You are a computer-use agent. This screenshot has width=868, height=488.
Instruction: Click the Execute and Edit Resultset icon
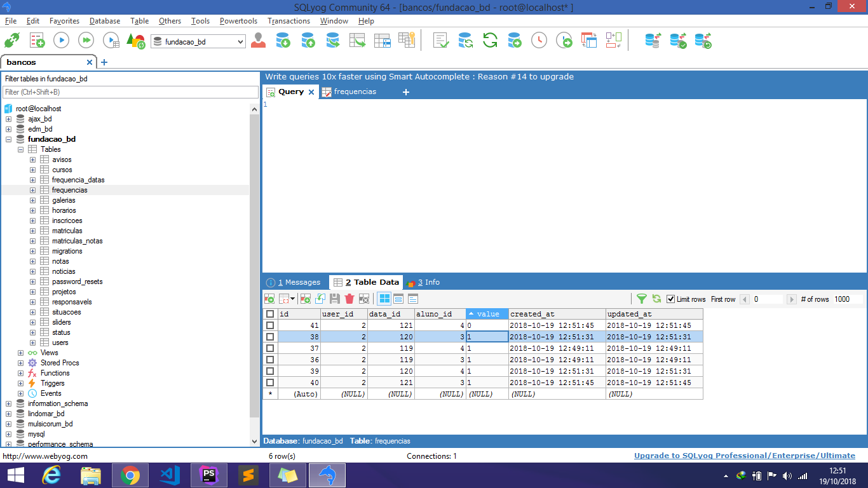111,41
